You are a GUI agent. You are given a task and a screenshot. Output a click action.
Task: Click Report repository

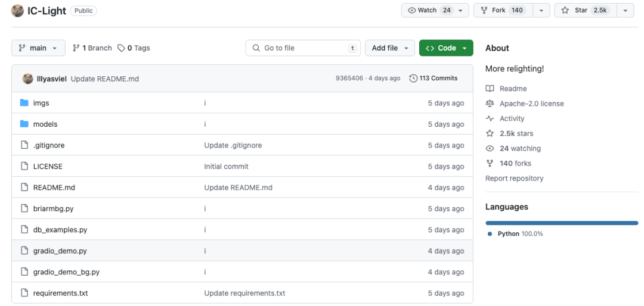[514, 179]
